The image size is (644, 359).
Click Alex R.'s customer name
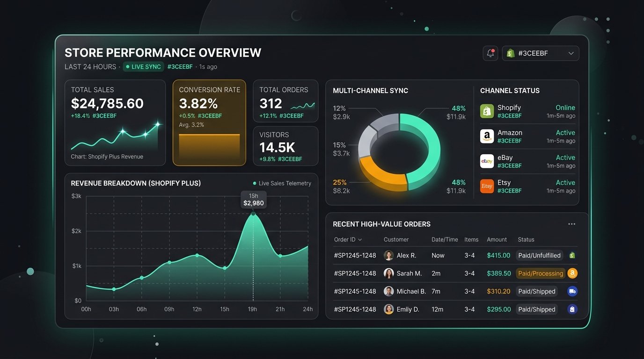406,256
